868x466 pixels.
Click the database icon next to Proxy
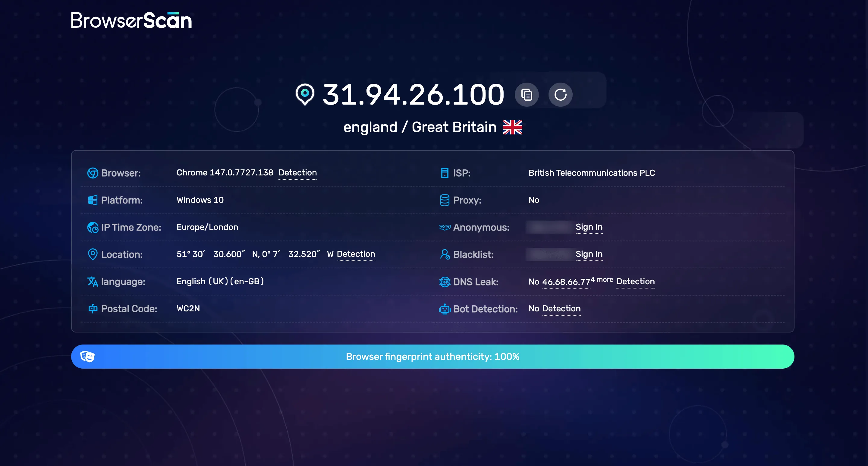click(x=445, y=200)
